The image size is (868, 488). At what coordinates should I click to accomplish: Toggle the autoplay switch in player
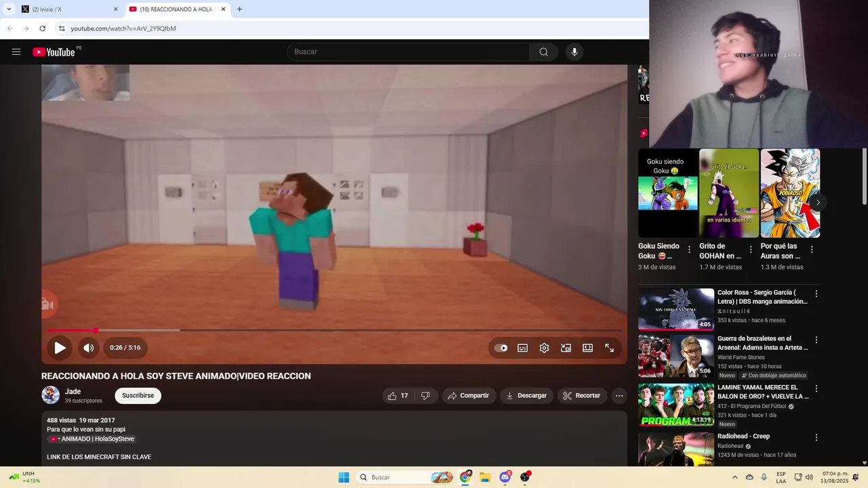click(501, 348)
